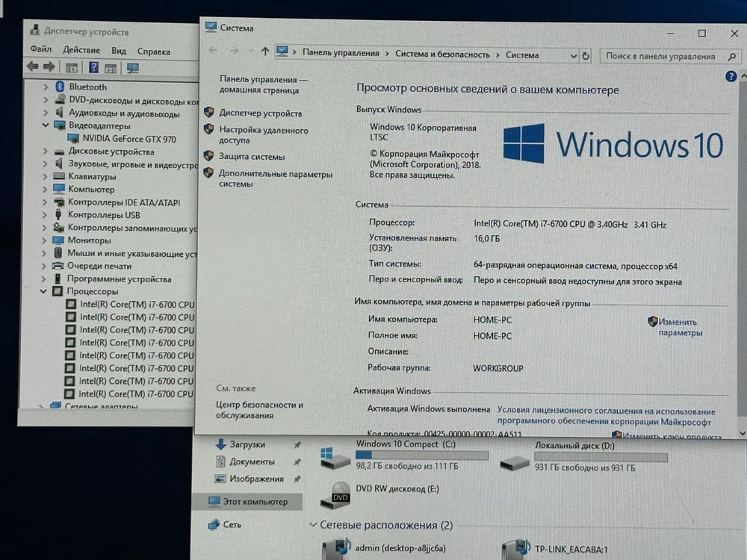Screen dimensions: 747x560
Task: Click the Up arrow in System window
Action: click(x=265, y=51)
